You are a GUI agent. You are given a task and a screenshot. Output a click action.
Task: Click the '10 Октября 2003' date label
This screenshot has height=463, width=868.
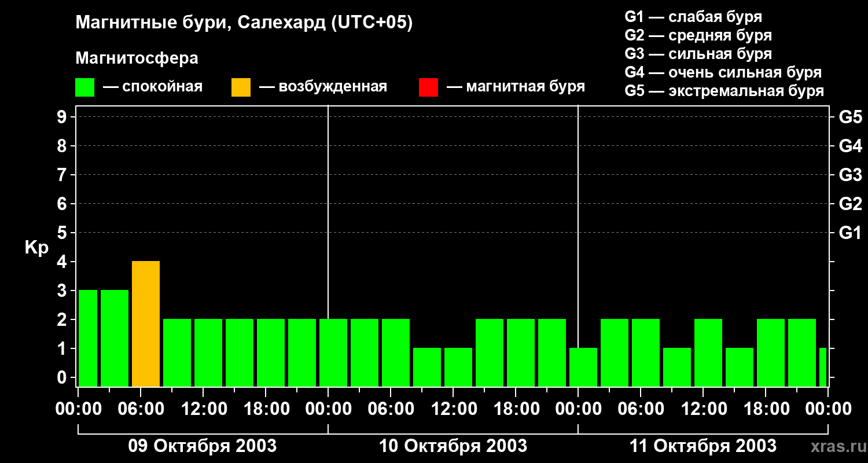coord(453,446)
